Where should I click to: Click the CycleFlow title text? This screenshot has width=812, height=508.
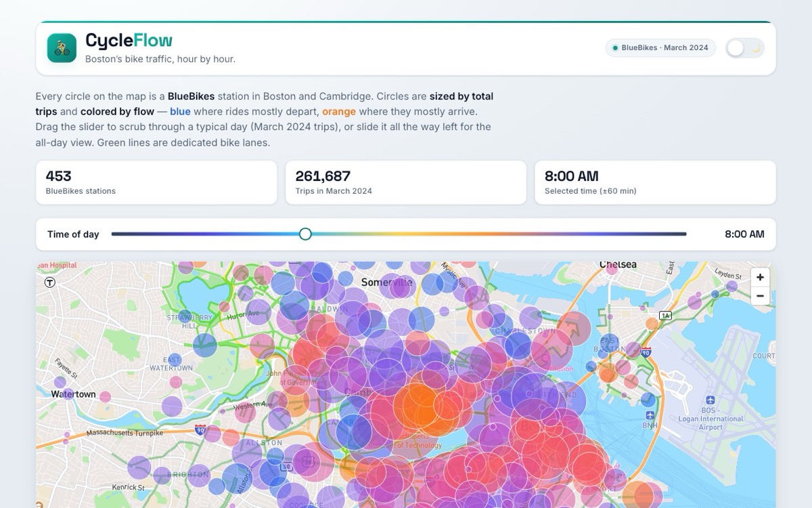(x=129, y=41)
